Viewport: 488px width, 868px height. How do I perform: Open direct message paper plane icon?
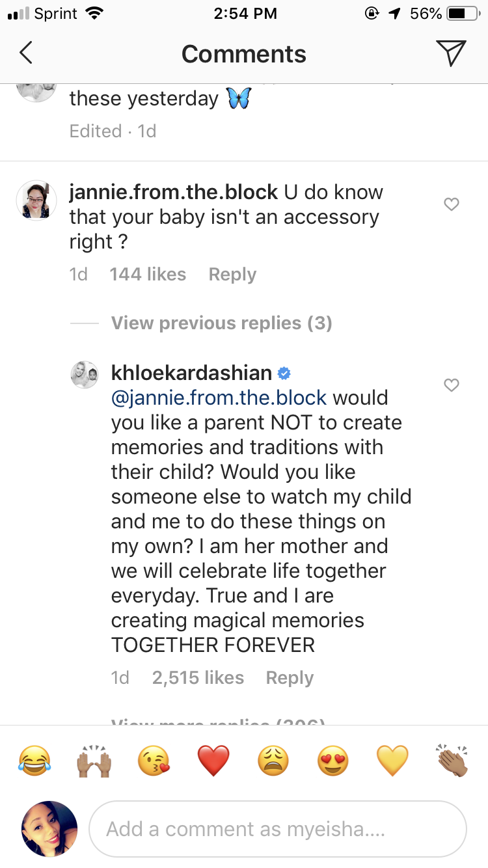[452, 53]
